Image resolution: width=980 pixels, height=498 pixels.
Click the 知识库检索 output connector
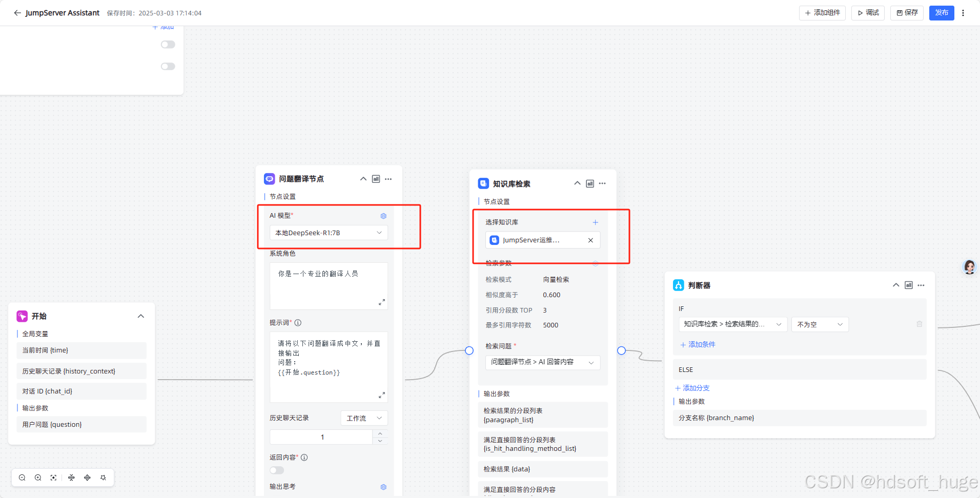(621, 350)
